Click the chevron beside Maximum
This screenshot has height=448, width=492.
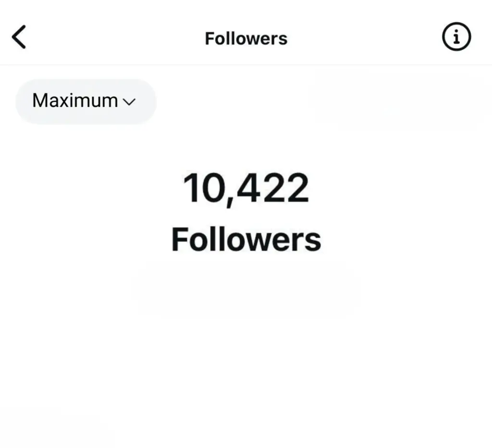(129, 102)
